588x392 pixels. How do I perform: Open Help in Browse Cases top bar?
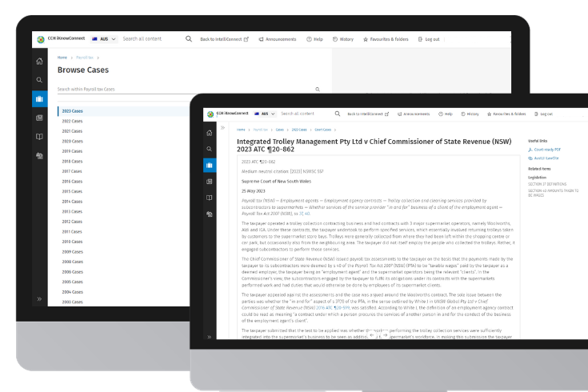point(314,39)
